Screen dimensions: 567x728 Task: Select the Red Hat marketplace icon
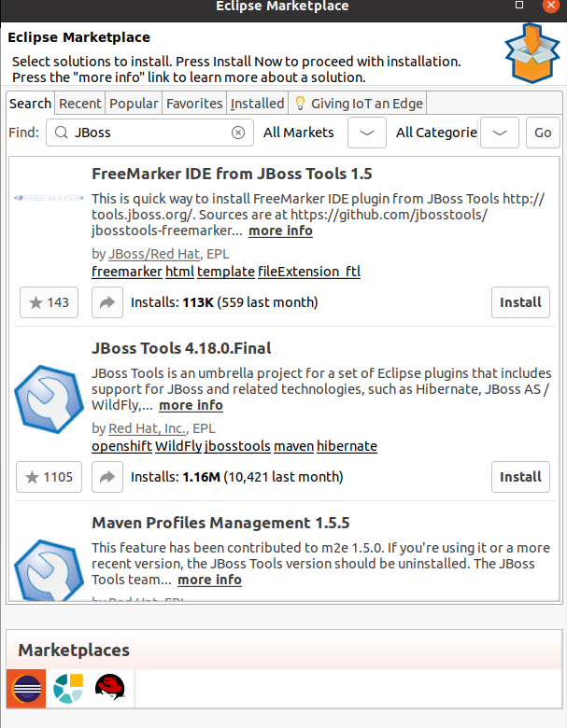111,689
